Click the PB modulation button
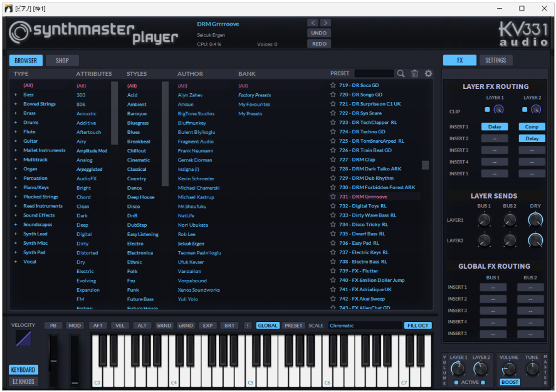556x392 pixels. 53,326
